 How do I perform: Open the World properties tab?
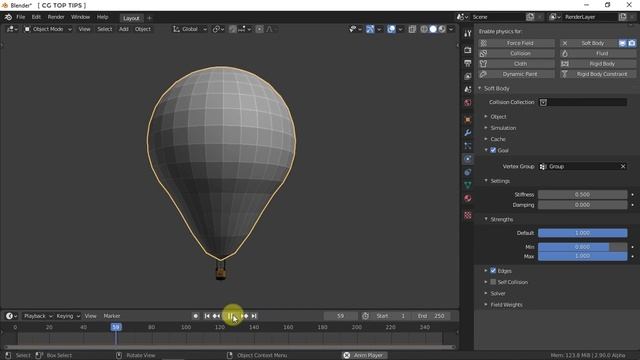(x=468, y=102)
